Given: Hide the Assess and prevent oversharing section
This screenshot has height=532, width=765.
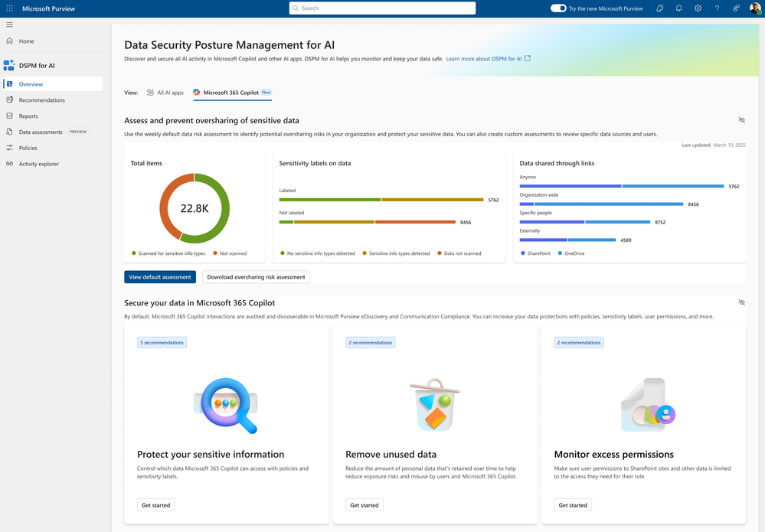Looking at the screenshot, I should [741, 120].
